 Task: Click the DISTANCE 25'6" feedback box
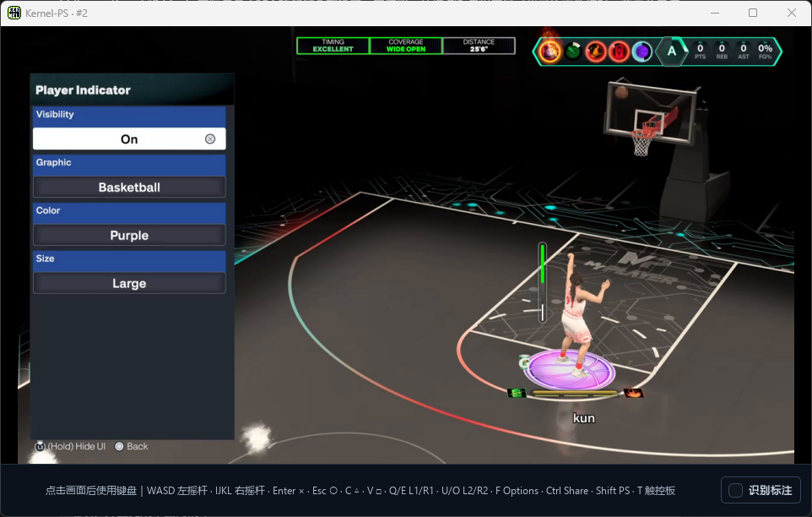[479, 46]
